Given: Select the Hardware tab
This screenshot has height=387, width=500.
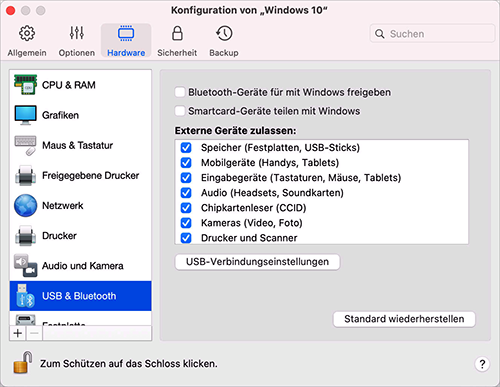Looking at the screenshot, I should click(x=126, y=41).
